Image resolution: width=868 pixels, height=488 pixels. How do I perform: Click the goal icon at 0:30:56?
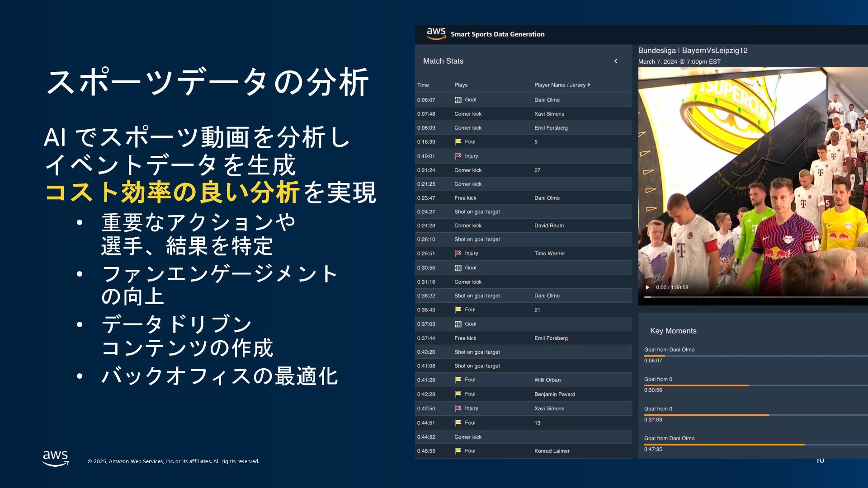[x=458, y=268]
